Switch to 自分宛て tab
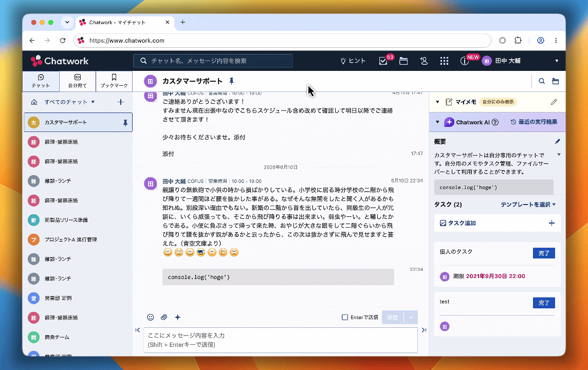 point(77,81)
